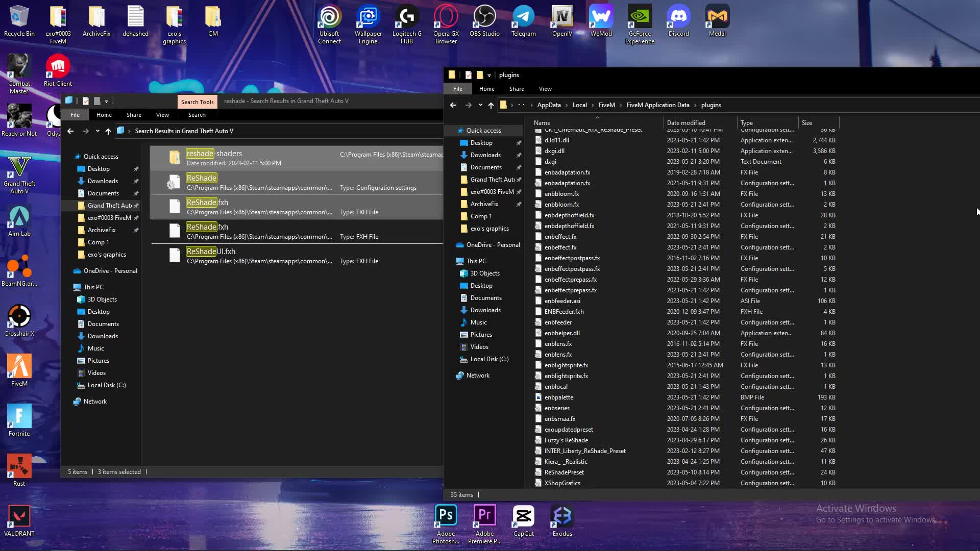The width and height of the screenshot is (980, 551).
Task: Select ReShadeUI.fxh search result
Action: (211, 252)
